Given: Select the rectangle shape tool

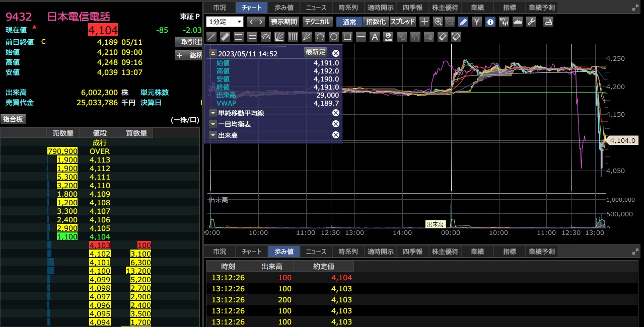Looking at the screenshot, I should click(347, 37).
